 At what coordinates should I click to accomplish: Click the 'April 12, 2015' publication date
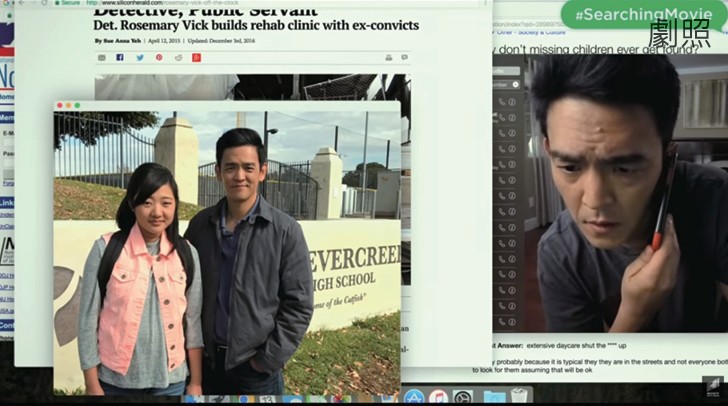point(164,41)
